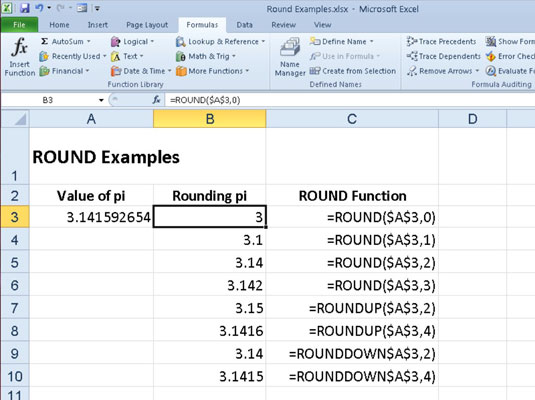535x400 pixels.
Task: Open the Lookup & Reference icon
Action: [180, 42]
